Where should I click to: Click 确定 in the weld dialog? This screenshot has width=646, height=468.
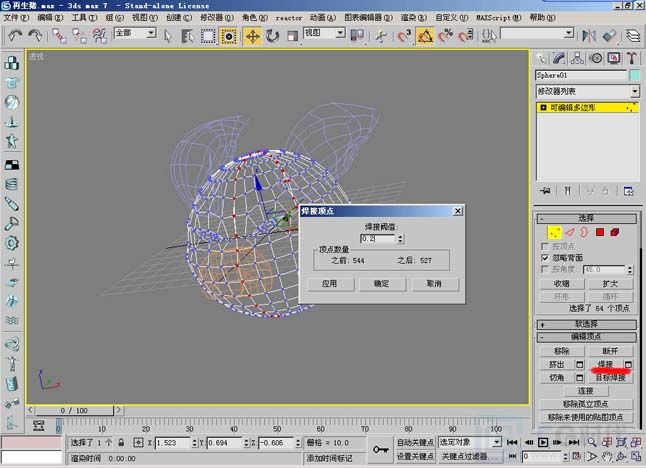[x=382, y=284]
